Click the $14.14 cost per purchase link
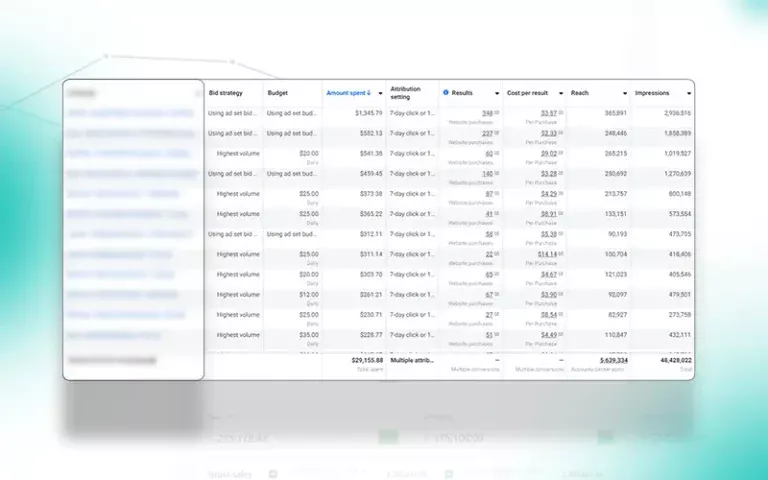The height and width of the screenshot is (480, 768). [x=547, y=254]
